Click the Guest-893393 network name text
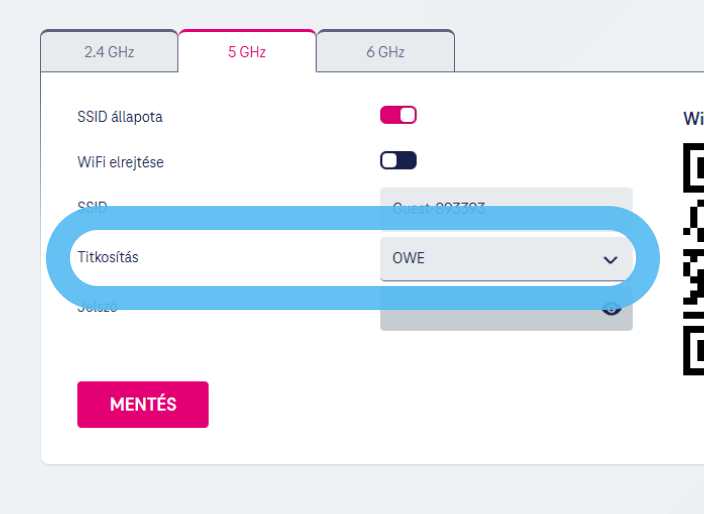Viewport: 704px width, 514px height. click(438, 208)
